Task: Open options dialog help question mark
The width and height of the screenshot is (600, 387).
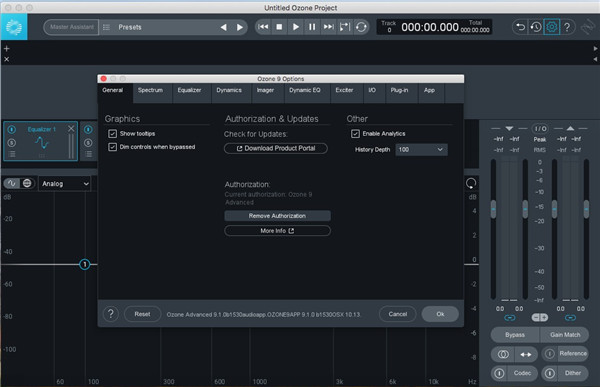Action: pos(111,314)
